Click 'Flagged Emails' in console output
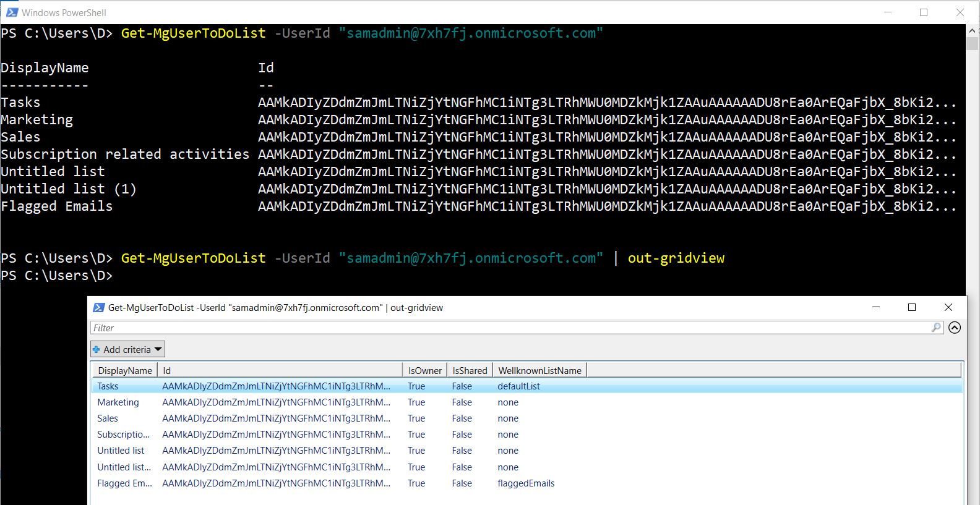This screenshot has width=980, height=505. point(57,206)
